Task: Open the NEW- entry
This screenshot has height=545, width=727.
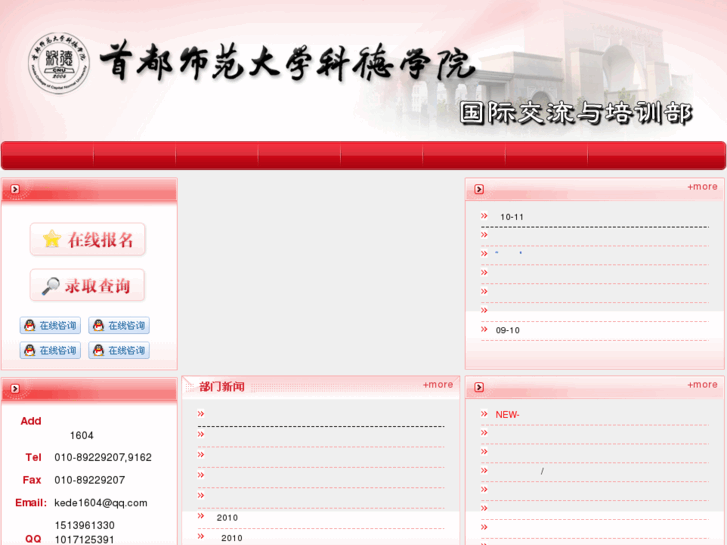Action: pos(507,415)
